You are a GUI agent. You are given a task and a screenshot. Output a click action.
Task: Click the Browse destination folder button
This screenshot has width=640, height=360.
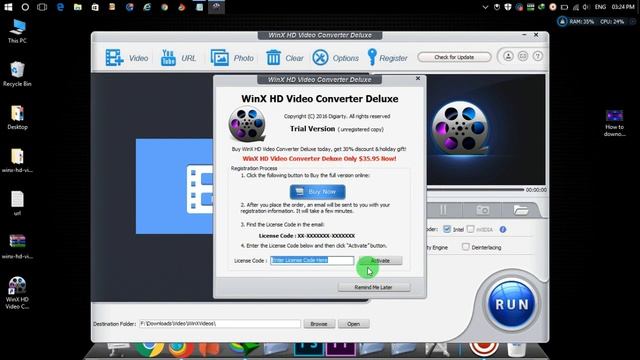pyautogui.click(x=319, y=324)
